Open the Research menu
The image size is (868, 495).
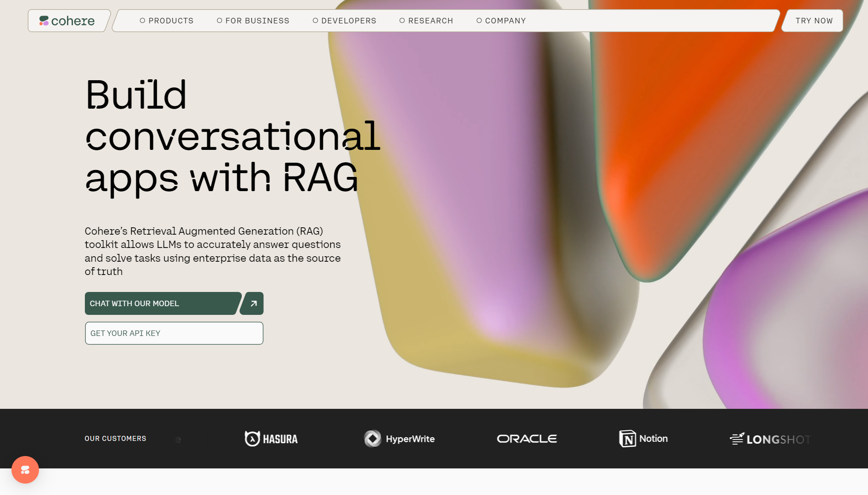coord(426,21)
